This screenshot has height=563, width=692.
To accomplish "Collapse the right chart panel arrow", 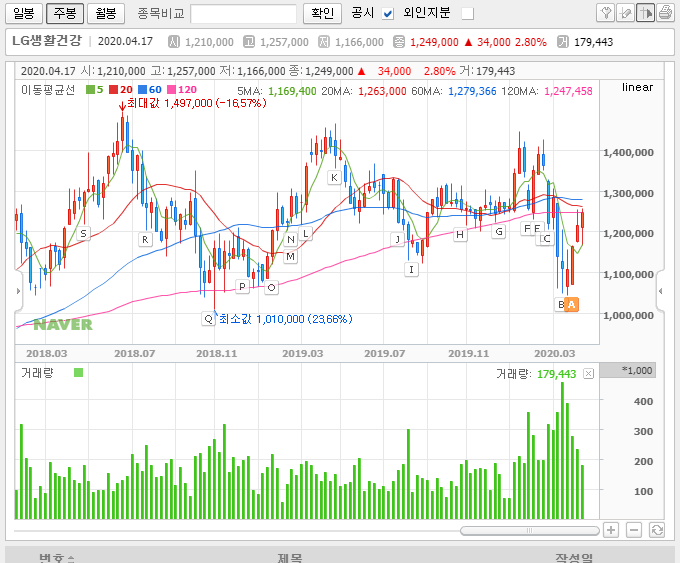I will click(x=660, y=291).
